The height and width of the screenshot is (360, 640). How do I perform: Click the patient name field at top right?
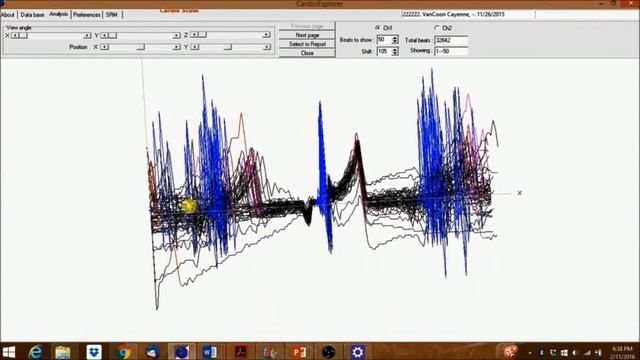[x=468, y=14]
